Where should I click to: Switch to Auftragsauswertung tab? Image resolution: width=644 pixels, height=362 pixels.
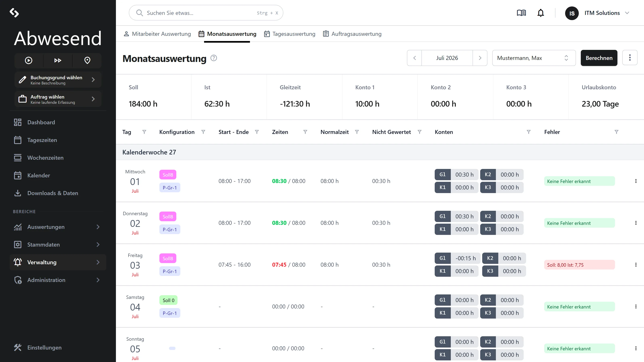pyautogui.click(x=352, y=34)
